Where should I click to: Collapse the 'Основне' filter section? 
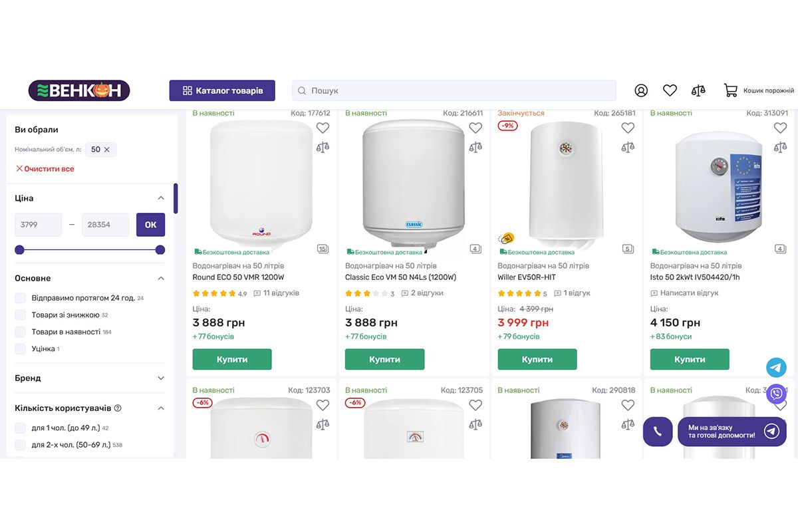coord(160,279)
